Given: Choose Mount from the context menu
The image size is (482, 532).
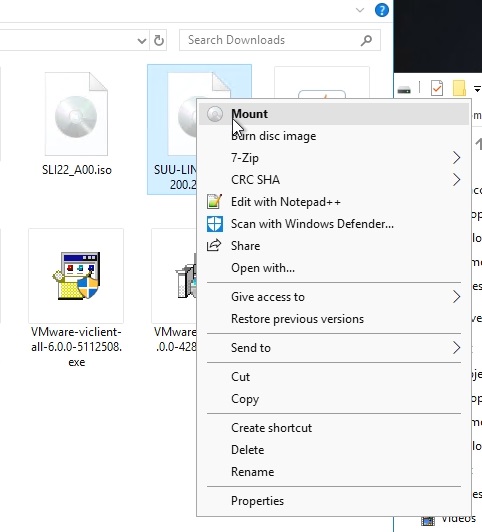Looking at the screenshot, I should [333, 114].
